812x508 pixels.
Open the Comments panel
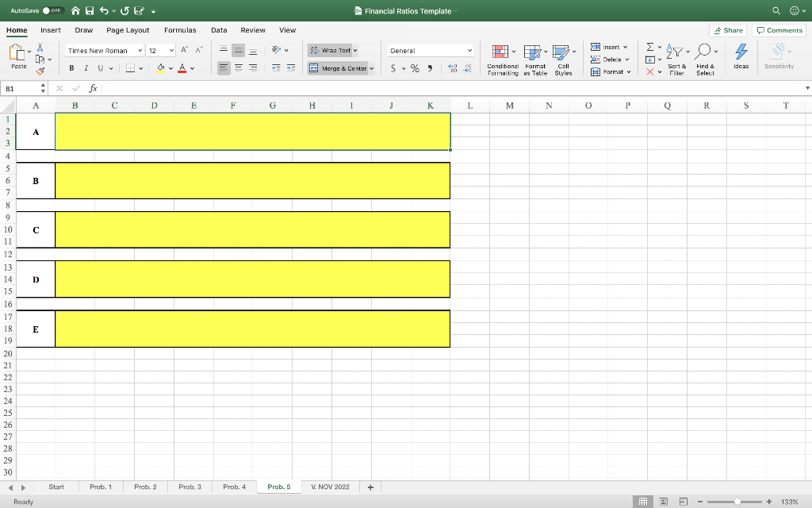click(779, 29)
